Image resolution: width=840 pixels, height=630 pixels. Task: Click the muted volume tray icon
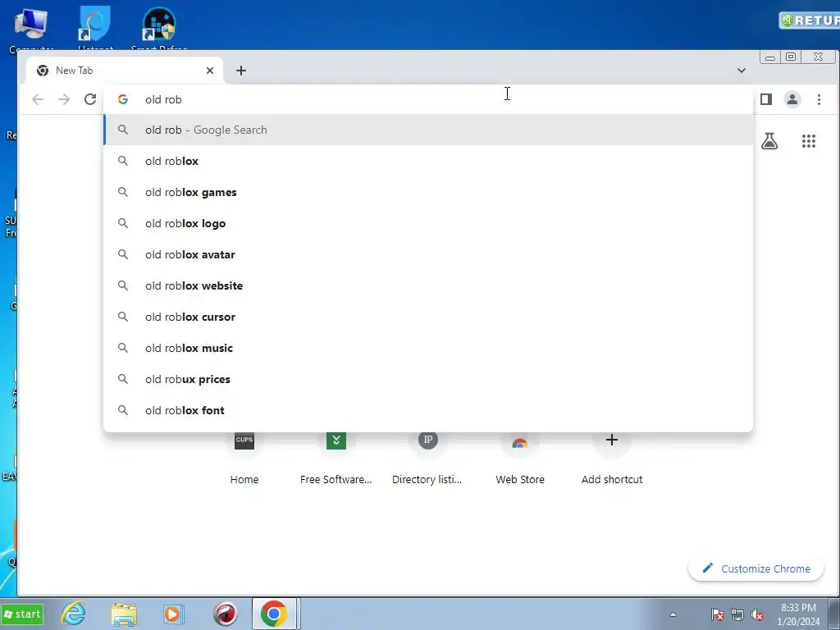[757, 614]
